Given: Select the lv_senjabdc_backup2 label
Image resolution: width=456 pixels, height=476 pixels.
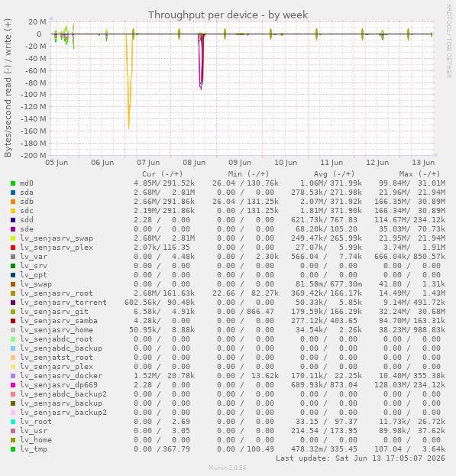Looking at the screenshot, I should (x=63, y=394).
